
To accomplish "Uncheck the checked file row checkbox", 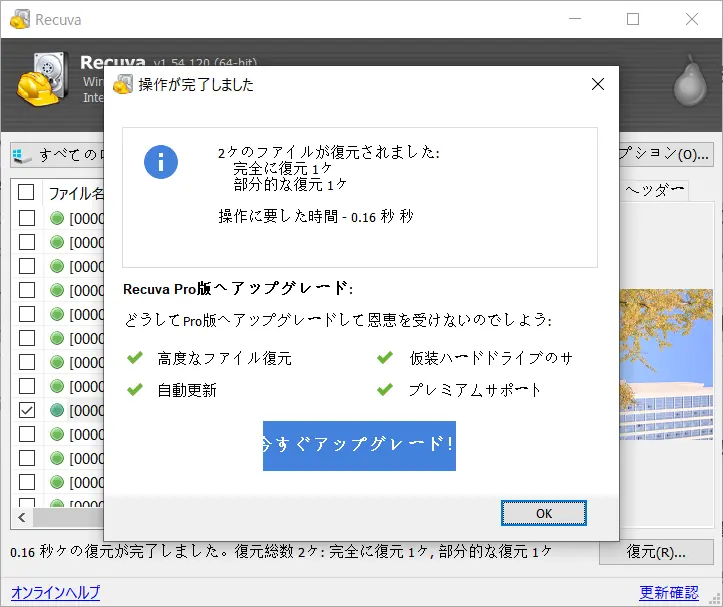I will coord(27,410).
